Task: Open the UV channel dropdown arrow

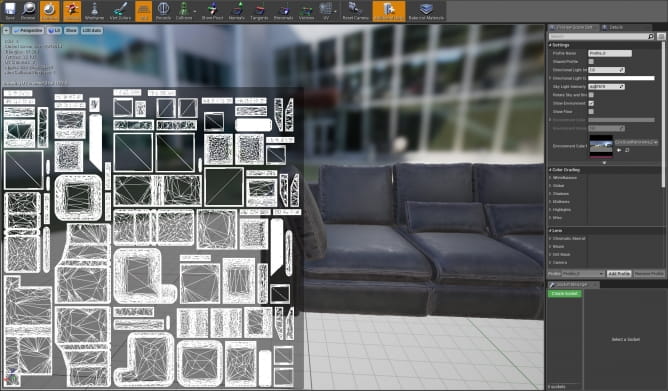Action: (x=336, y=12)
